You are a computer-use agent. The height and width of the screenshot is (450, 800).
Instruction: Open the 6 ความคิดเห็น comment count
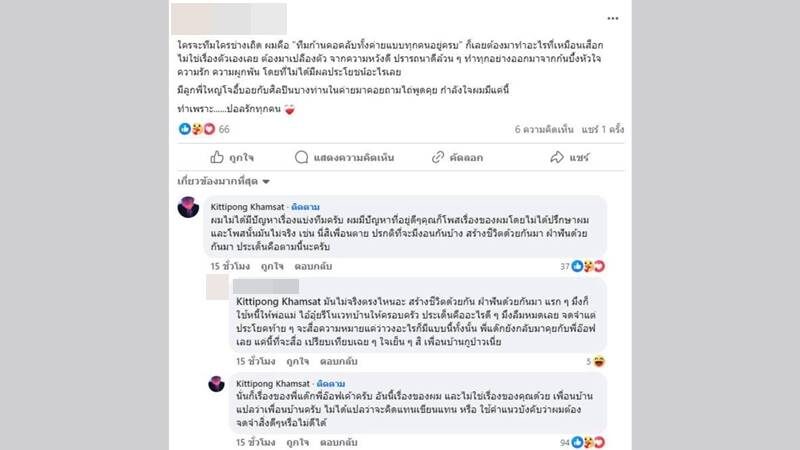pyautogui.click(x=544, y=129)
